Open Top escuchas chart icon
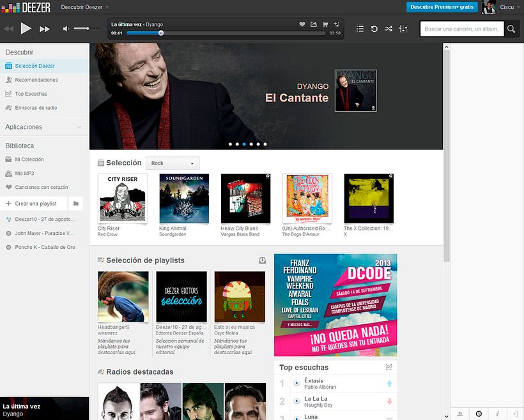Viewport: 524px width, 420px height. 389,367
